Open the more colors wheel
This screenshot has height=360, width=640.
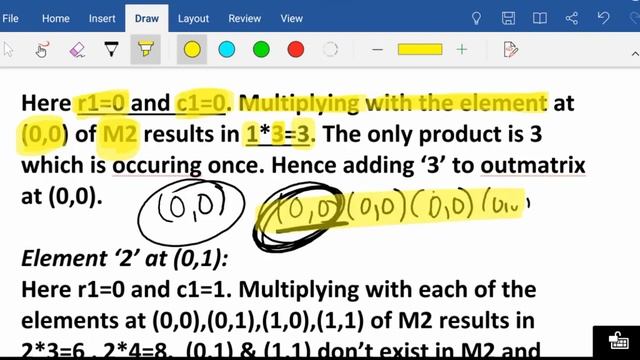[x=330, y=49]
